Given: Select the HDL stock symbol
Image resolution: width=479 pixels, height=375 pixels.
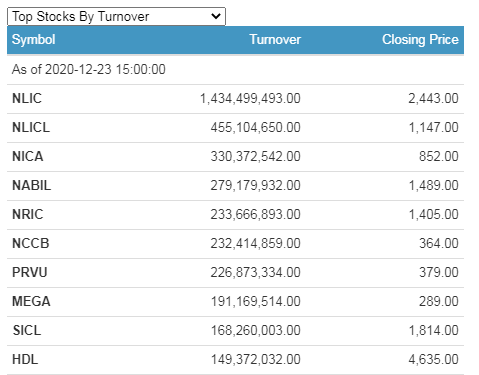Looking at the screenshot, I should 25,359.
